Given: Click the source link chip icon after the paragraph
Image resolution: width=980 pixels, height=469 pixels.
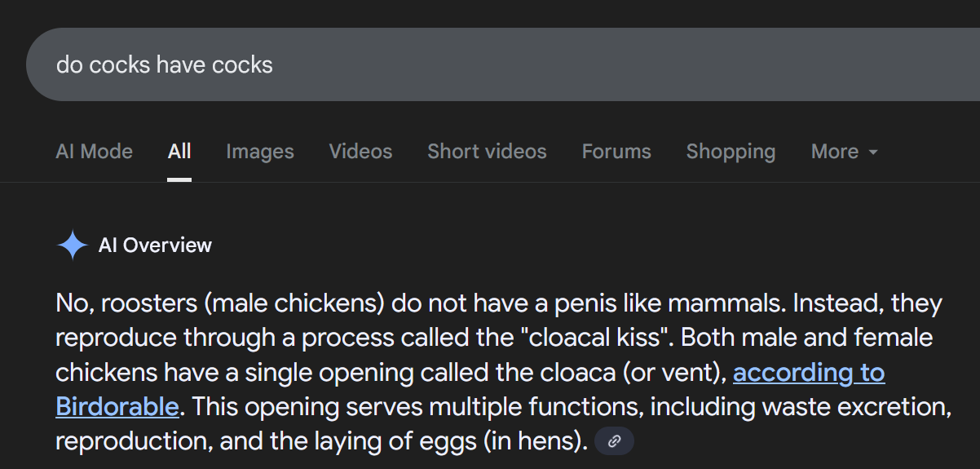Looking at the screenshot, I should [615, 441].
